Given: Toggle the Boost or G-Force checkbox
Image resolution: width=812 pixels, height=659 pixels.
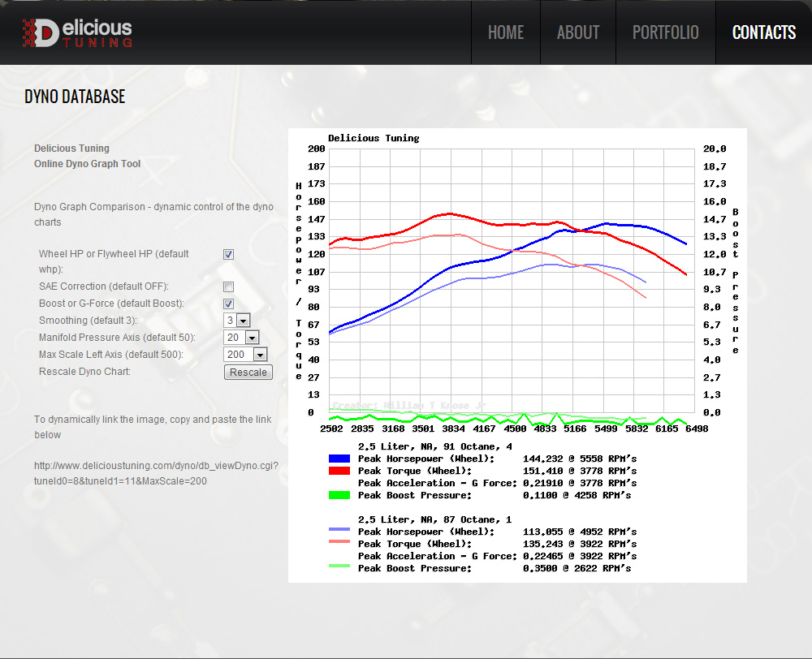Looking at the screenshot, I should [228, 304].
